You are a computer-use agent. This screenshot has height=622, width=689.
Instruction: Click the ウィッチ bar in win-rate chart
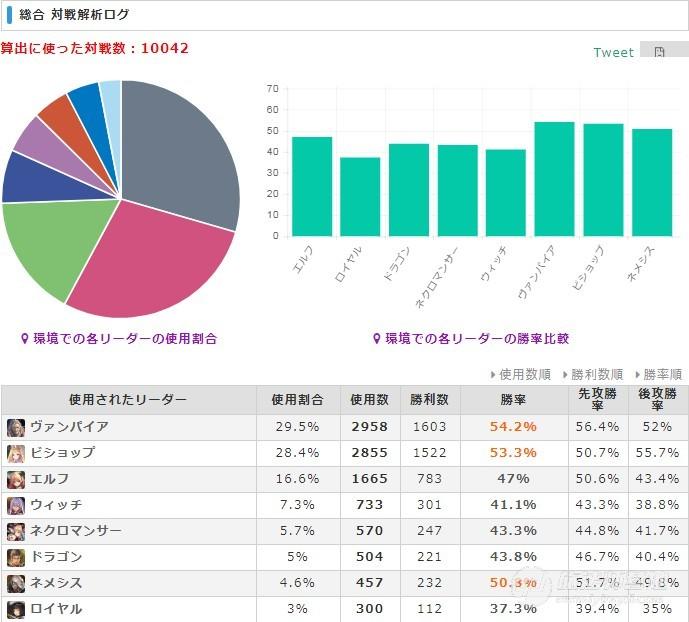[x=506, y=193]
